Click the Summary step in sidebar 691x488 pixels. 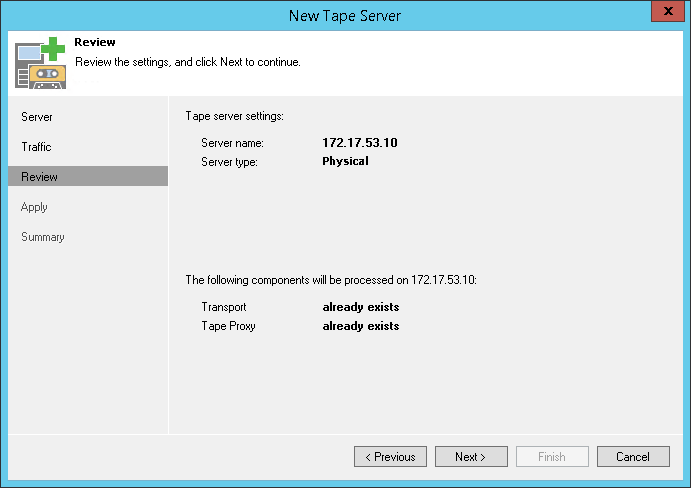pyautogui.click(x=43, y=237)
